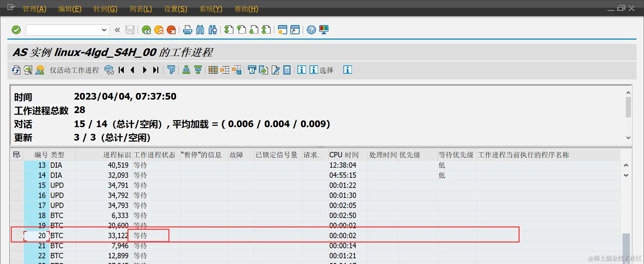Jump to first entry with the |◀ arrow

click(121, 70)
